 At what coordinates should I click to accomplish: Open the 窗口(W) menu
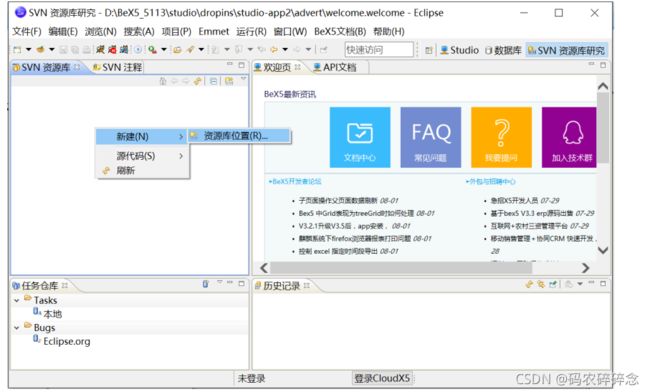(x=290, y=31)
